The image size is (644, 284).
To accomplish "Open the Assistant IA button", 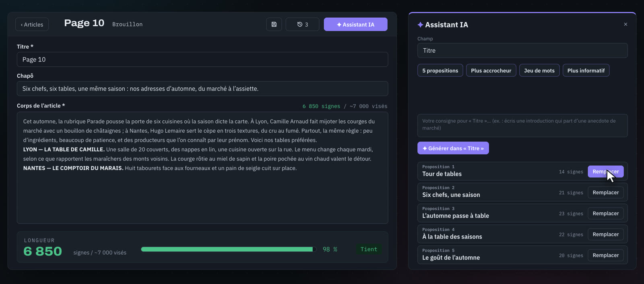I will [x=355, y=24].
